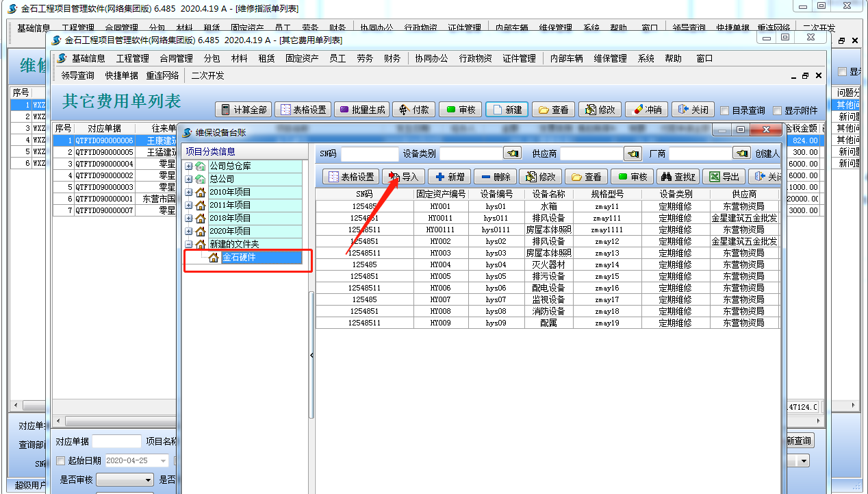Screen dimensions: 868x494
Task: Expand the 公司总仓库 tree node
Action: (x=189, y=166)
